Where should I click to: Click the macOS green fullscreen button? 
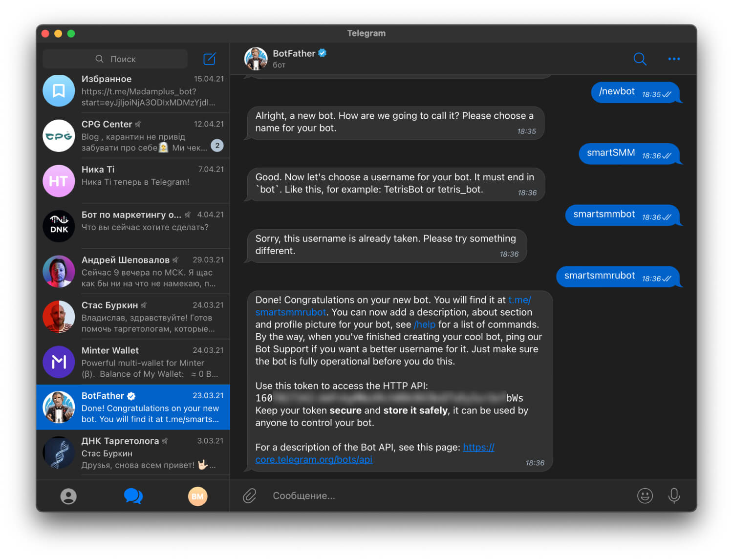pyautogui.click(x=71, y=33)
